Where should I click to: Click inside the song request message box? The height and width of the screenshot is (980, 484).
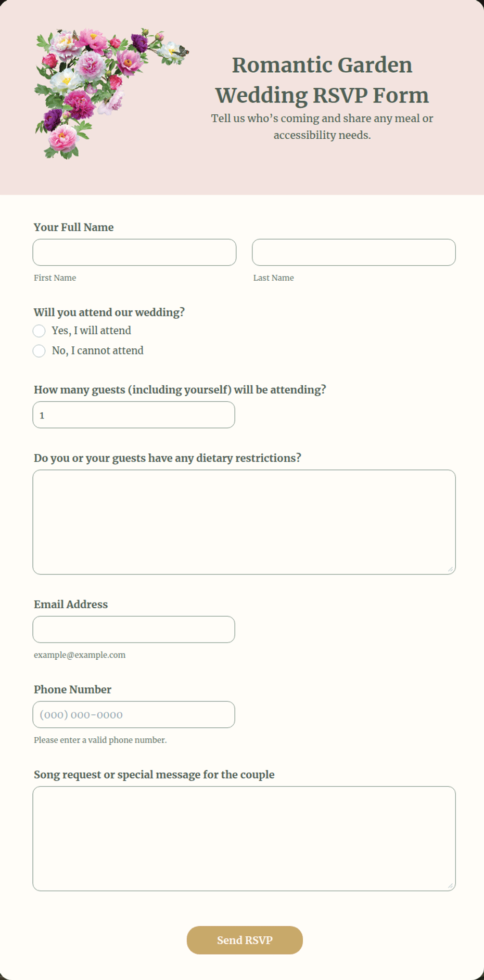244,839
